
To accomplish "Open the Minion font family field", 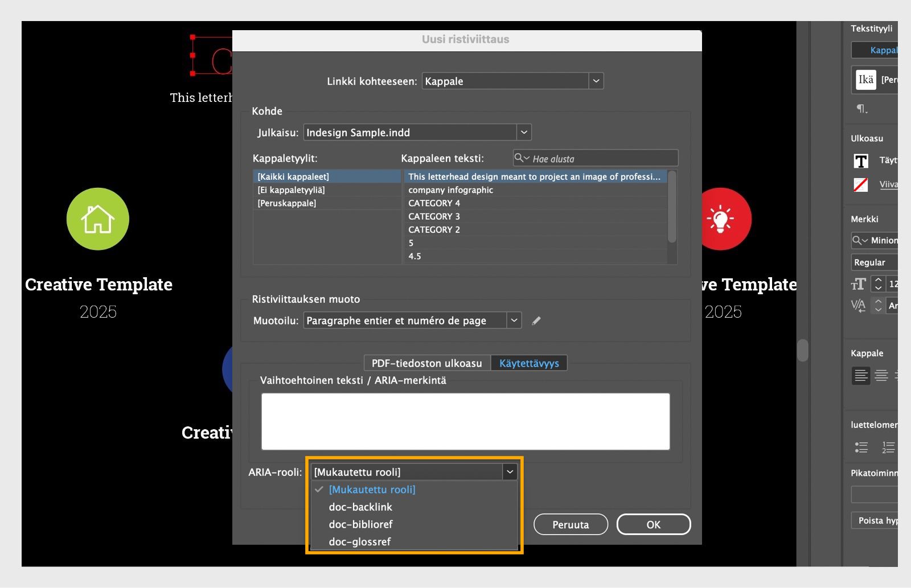I will [x=875, y=241].
